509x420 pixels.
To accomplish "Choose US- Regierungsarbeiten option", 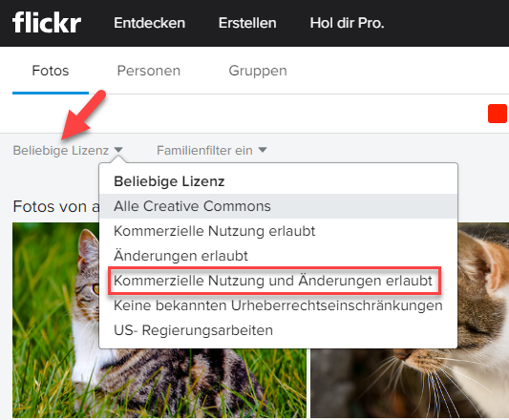I will click(x=278, y=330).
